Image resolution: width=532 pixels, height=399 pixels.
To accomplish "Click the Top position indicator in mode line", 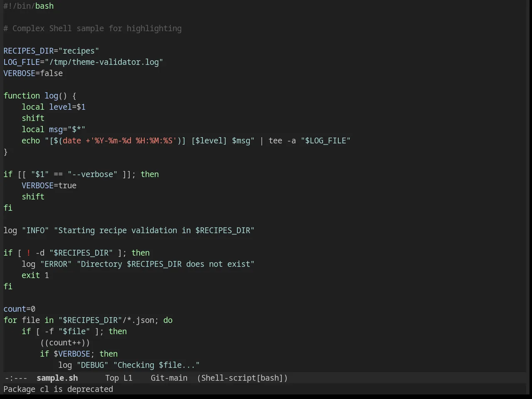I will tap(112, 378).
